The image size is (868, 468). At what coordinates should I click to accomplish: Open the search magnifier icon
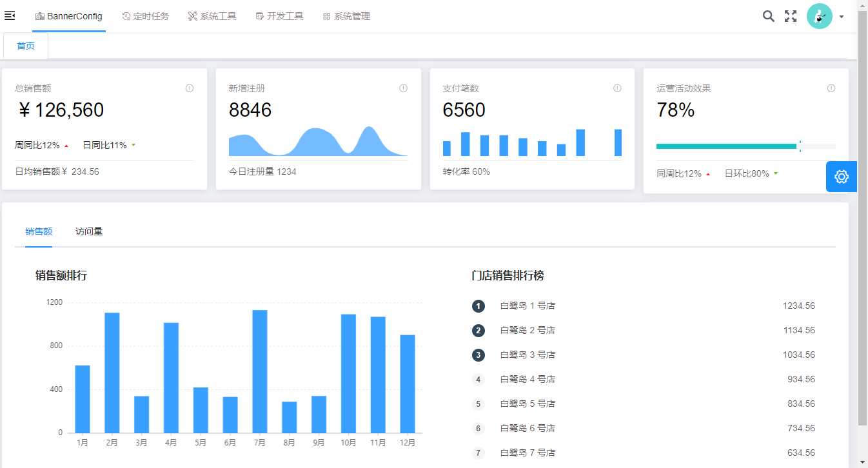[768, 16]
